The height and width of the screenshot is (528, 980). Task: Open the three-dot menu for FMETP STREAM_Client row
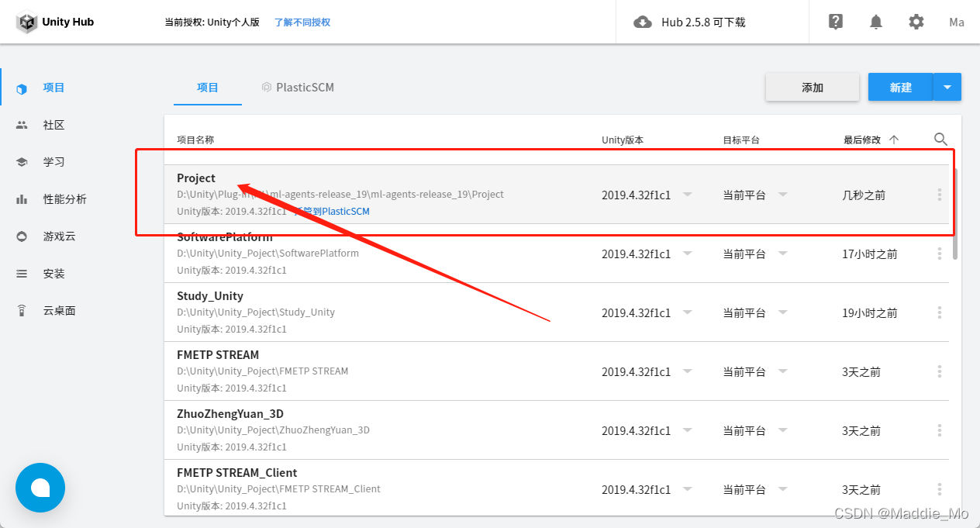tap(940, 489)
